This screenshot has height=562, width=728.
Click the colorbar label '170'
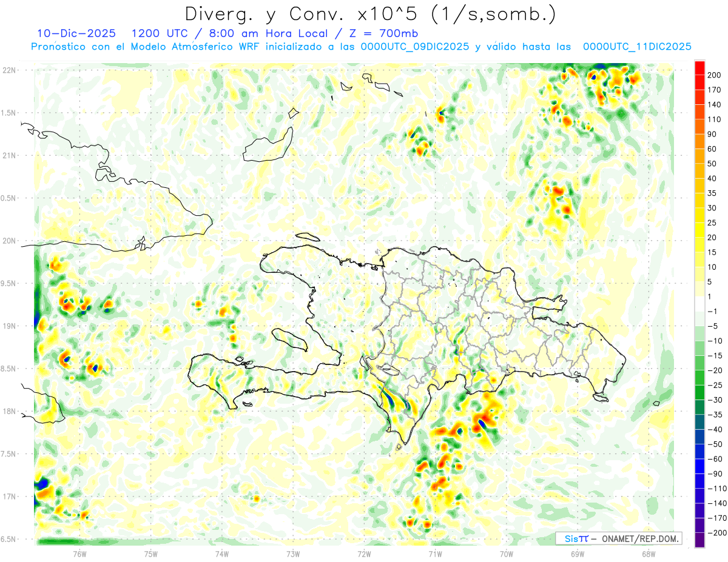715,90
